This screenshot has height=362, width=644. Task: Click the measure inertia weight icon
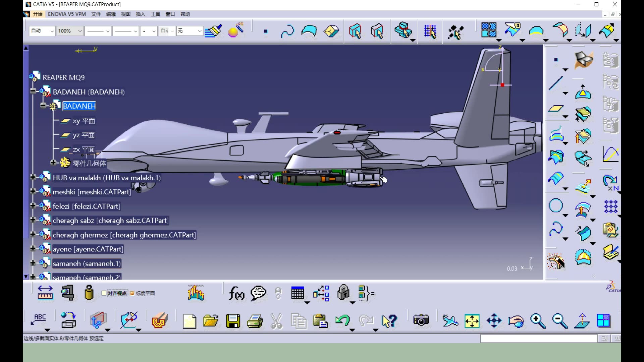tap(89, 292)
